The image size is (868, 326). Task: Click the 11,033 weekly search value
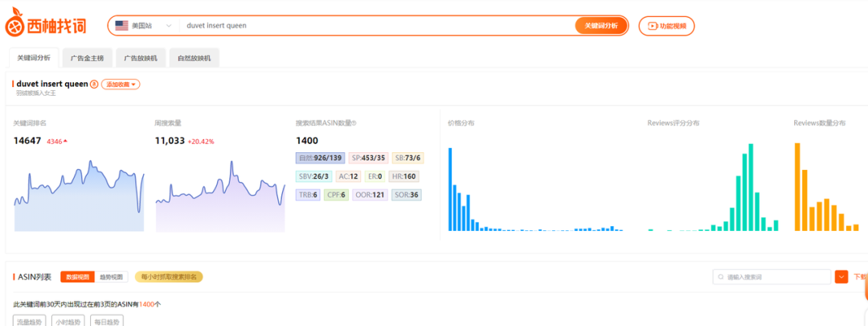click(x=170, y=141)
